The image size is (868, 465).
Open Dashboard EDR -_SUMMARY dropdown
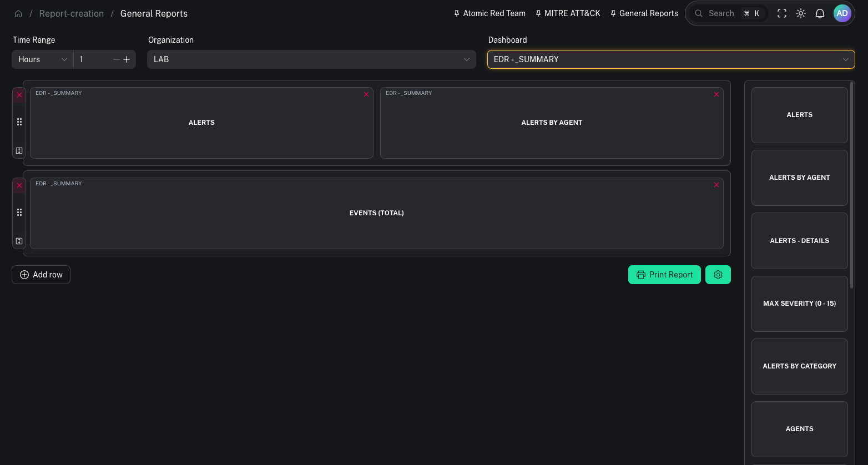pos(671,59)
